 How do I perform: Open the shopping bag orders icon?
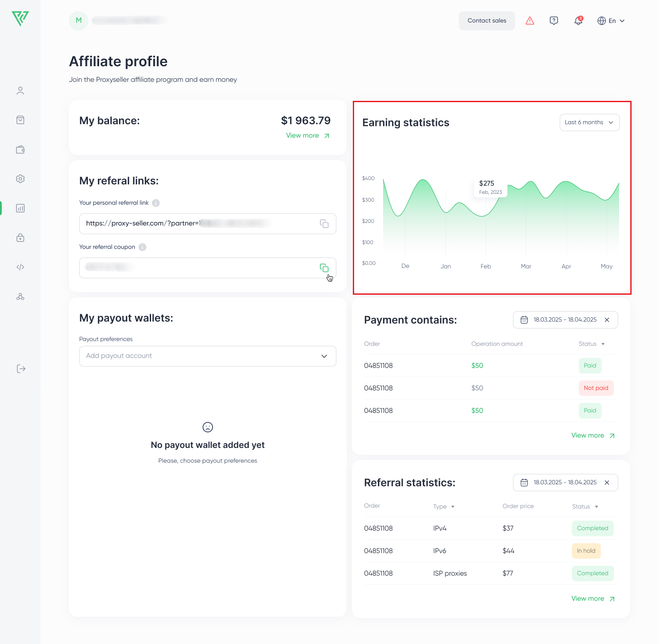click(20, 120)
